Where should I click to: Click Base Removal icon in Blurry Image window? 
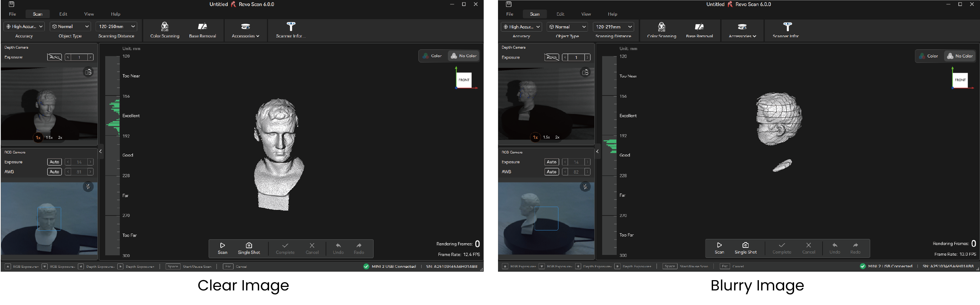pos(699,27)
